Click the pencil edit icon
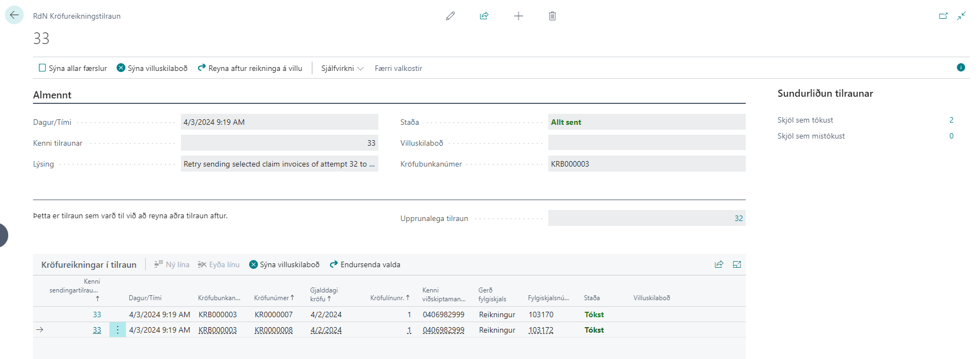The height and width of the screenshot is (359, 980). (450, 16)
